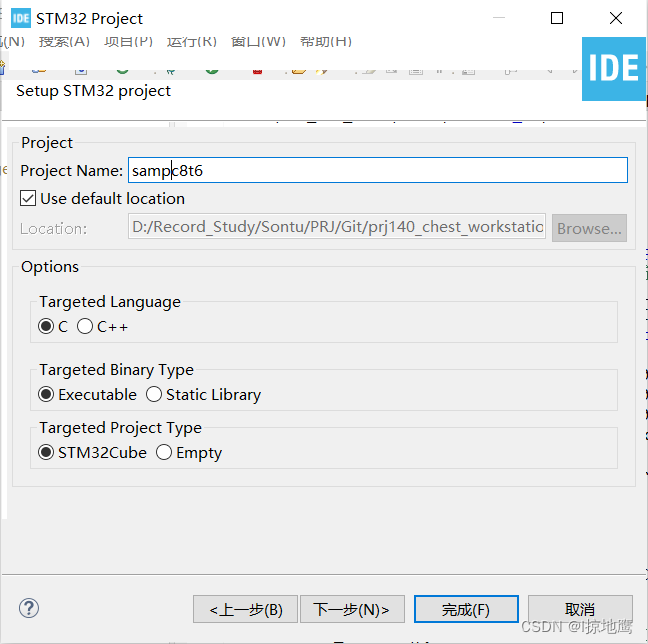The width and height of the screenshot is (648, 644).
Task: Cancel dialog with 取消 button
Action: pyautogui.click(x=580, y=609)
